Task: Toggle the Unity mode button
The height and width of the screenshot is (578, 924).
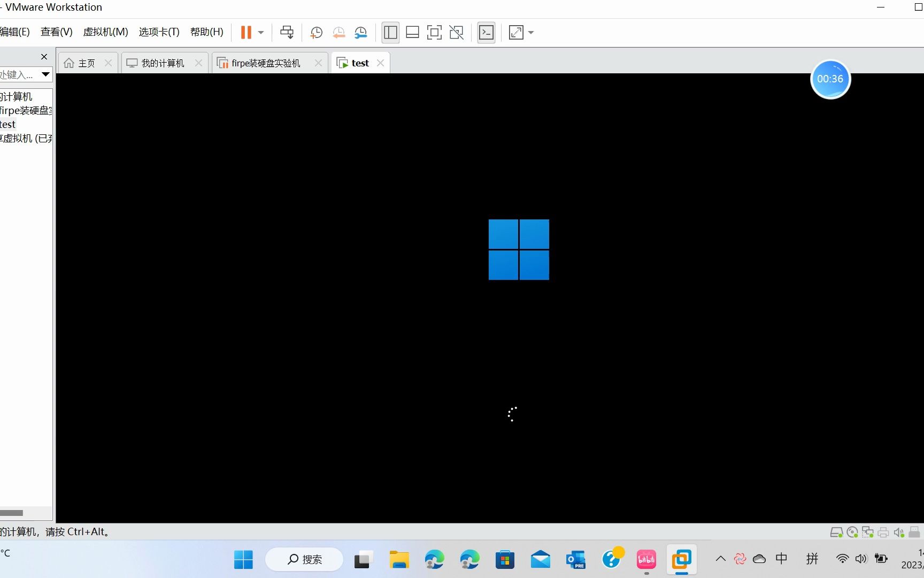Action: click(x=456, y=32)
